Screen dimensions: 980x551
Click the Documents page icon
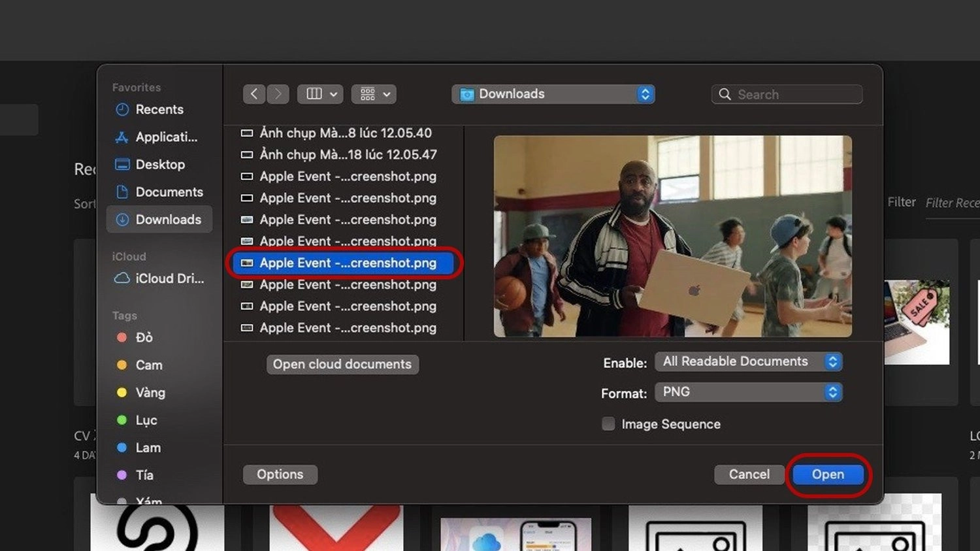[122, 192]
